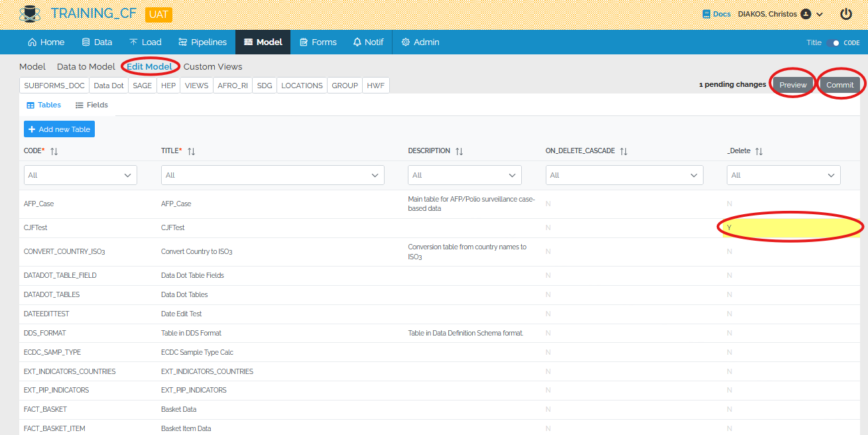Toggle the Title/CODE display switch
Screen dimensions: 868x435
[x=833, y=42]
